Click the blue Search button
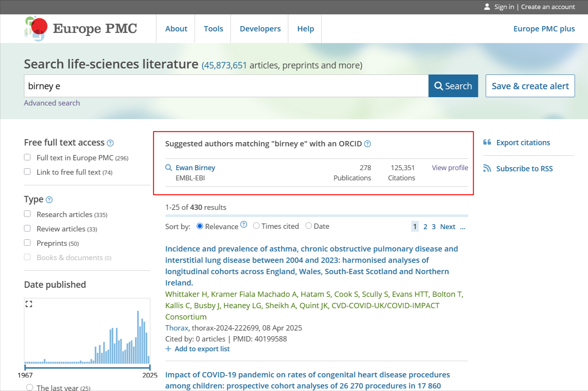The height and width of the screenshot is (391, 588). [x=453, y=86]
